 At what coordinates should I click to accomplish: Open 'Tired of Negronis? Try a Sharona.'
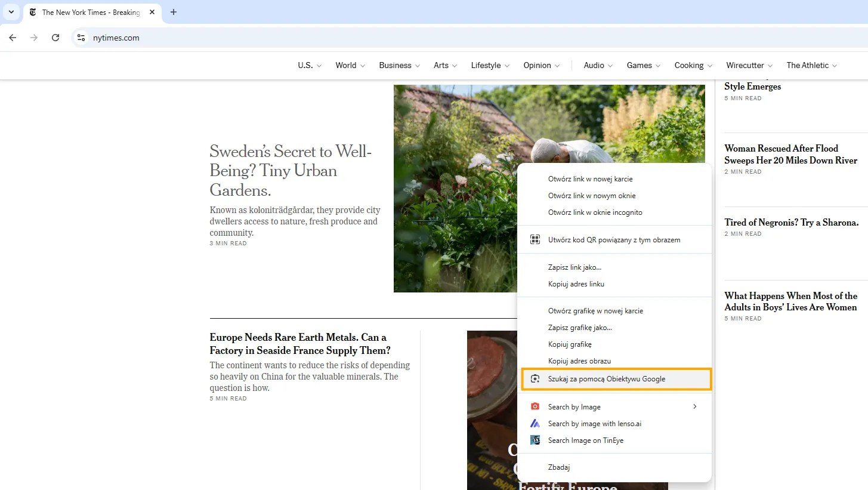point(792,222)
